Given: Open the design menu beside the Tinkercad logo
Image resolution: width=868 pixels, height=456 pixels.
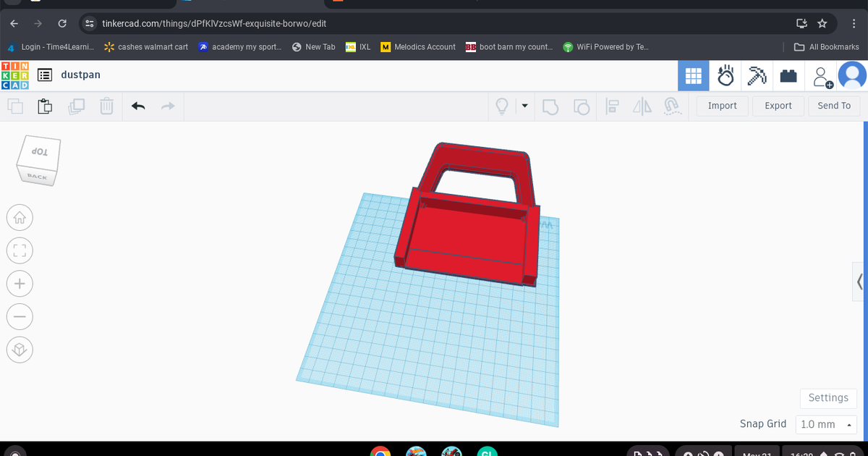Looking at the screenshot, I should tap(44, 75).
